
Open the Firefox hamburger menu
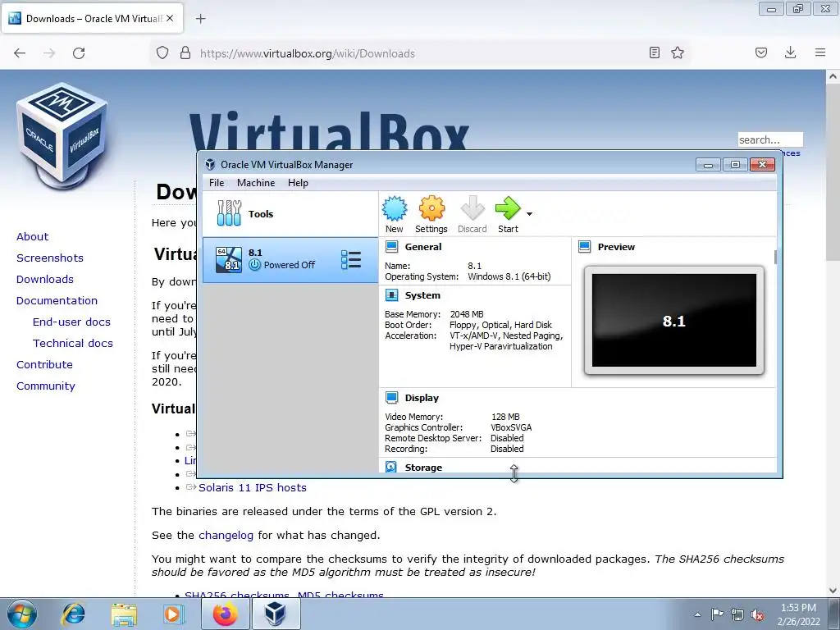[820, 52]
